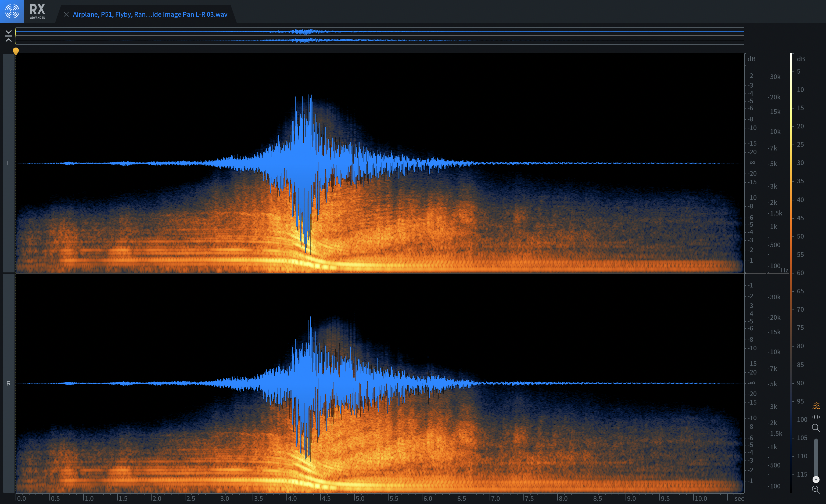This screenshot has height=504, width=826.
Task: Collapse the waveform overview strip
Action: pos(9,36)
